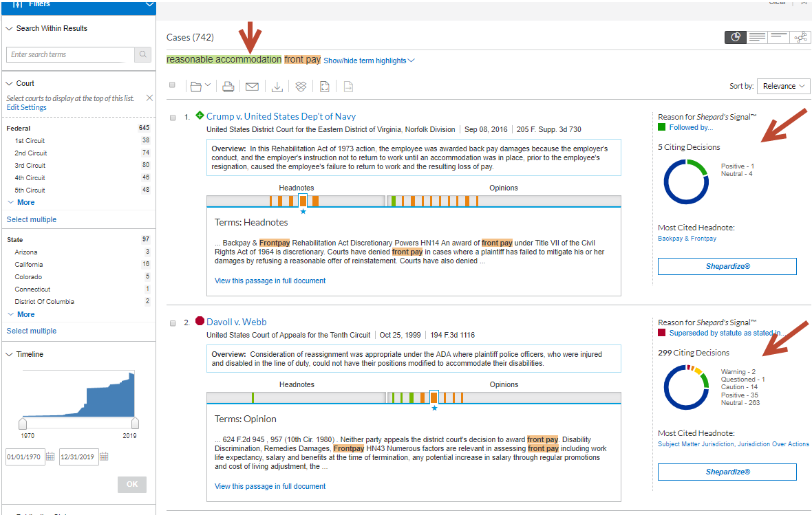The height and width of the screenshot is (515, 812).
Task: Click the Crump citing decisions donut chart
Action: [686, 182]
